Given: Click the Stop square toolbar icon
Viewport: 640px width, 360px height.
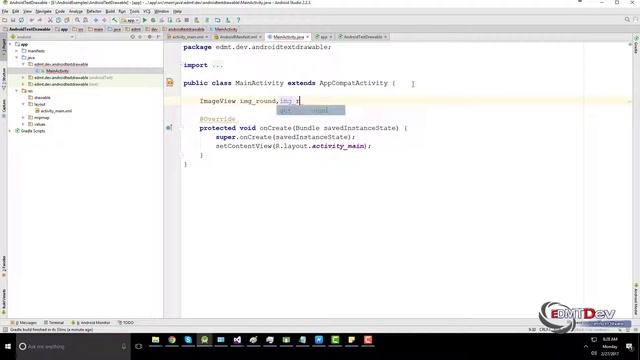Looking at the screenshot, I should [187, 20].
